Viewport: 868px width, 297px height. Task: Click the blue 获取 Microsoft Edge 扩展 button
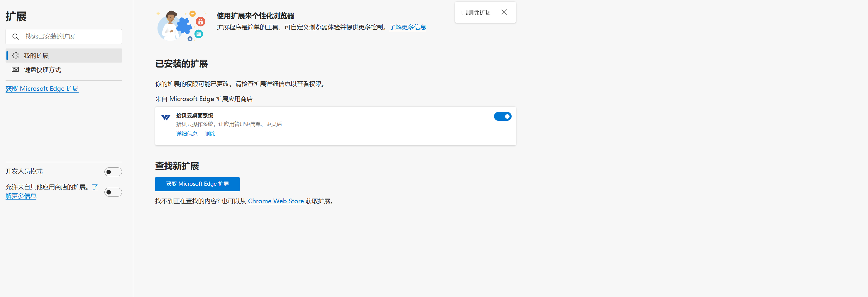point(197,184)
